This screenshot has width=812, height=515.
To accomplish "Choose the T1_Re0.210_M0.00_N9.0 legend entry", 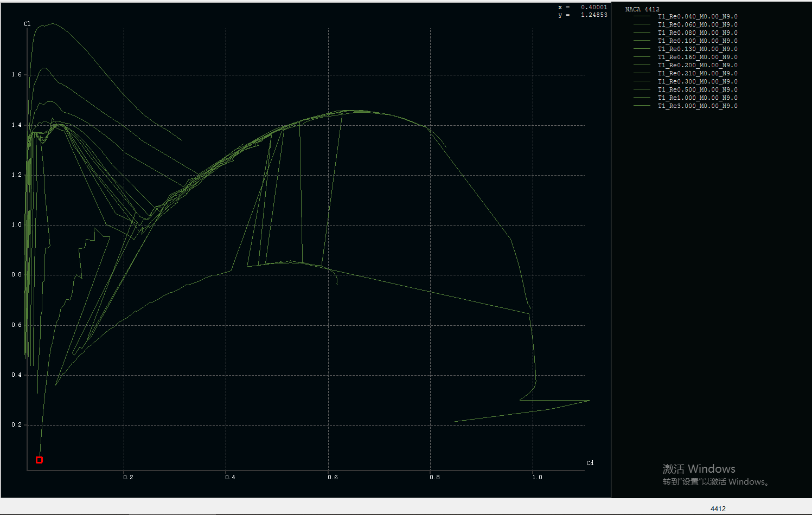I will click(698, 73).
